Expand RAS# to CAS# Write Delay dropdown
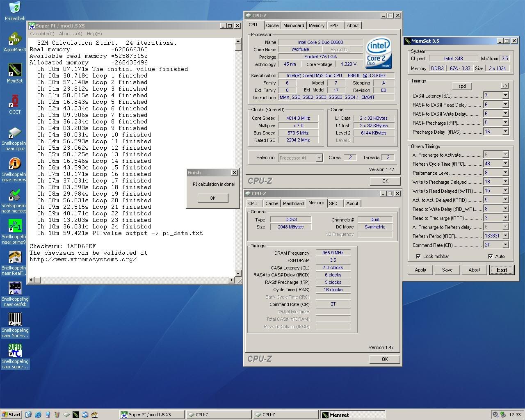The height and width of the screenshot is (420, 525). tap(505, 114)
